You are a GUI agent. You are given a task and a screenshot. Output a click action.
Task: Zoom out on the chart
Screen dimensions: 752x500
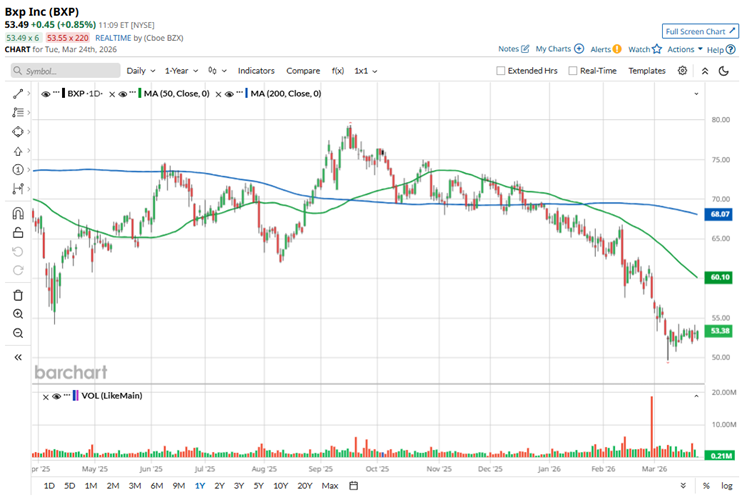pos(18,333)
